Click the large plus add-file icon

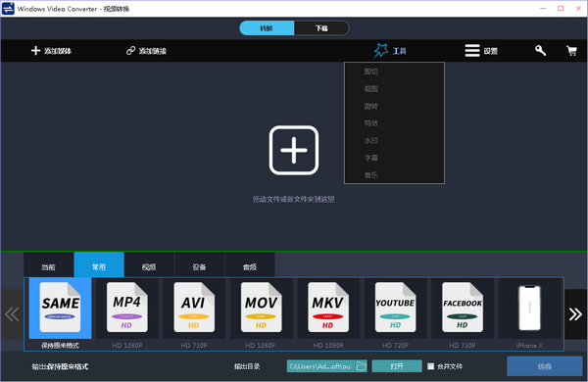294,150
